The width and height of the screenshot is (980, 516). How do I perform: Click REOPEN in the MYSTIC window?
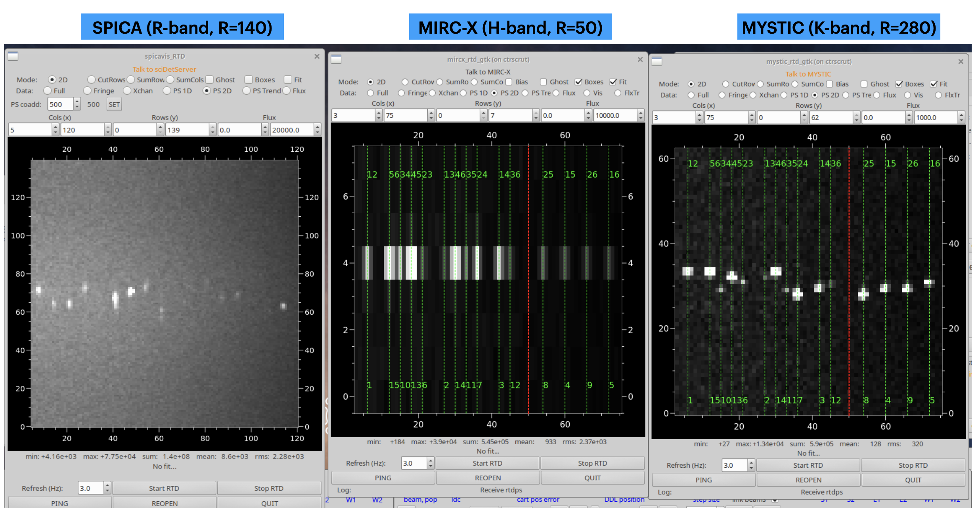tap(808, 480)
